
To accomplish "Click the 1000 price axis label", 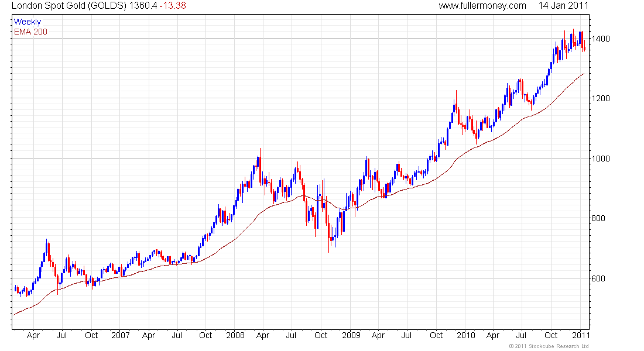I will point(601,159).
